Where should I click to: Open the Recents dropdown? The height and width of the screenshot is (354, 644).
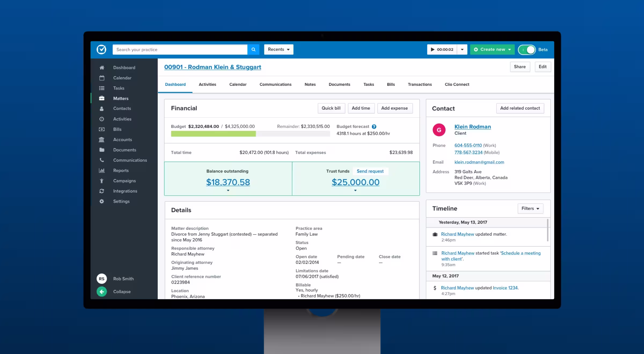(279, 49)
